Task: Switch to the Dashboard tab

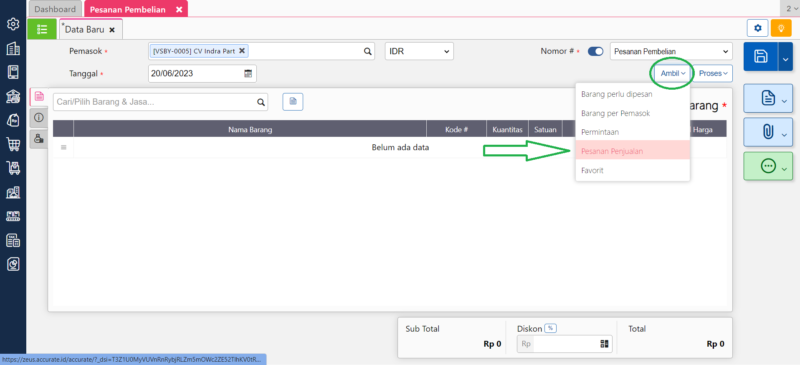Action: coord(55,9)
